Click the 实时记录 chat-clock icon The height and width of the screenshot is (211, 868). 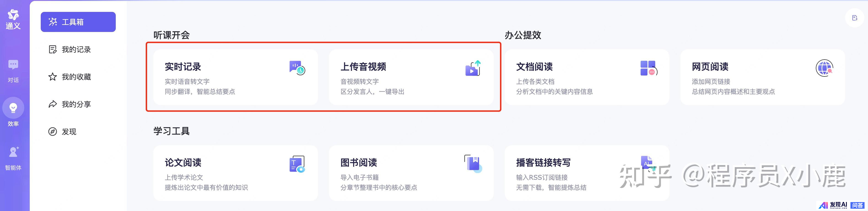tap(297, 68)
